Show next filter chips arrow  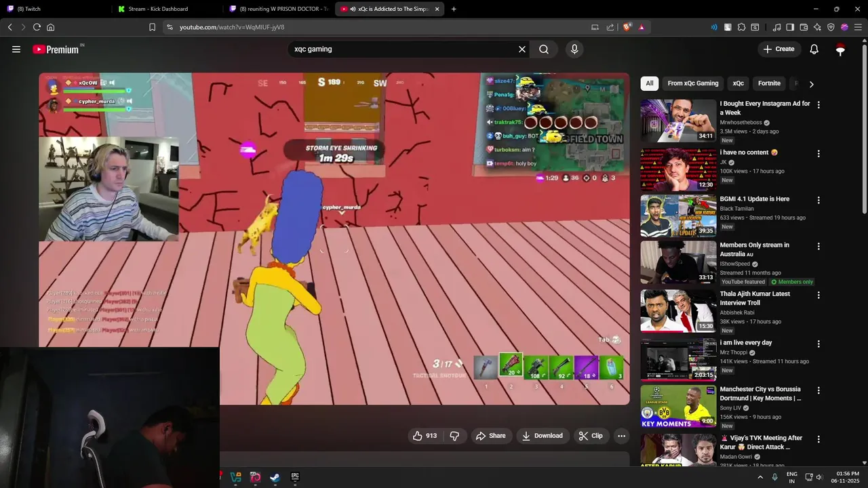(811, 84)
